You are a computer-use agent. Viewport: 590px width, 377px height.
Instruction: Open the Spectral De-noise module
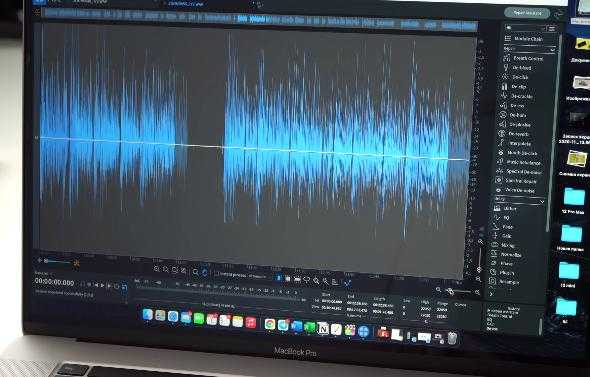(x=520, y=172)
